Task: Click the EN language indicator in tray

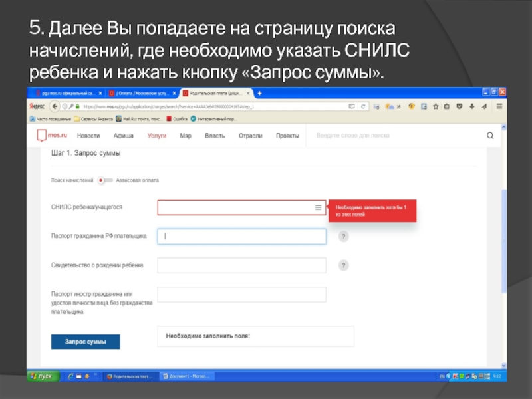Action: [442, 376]
